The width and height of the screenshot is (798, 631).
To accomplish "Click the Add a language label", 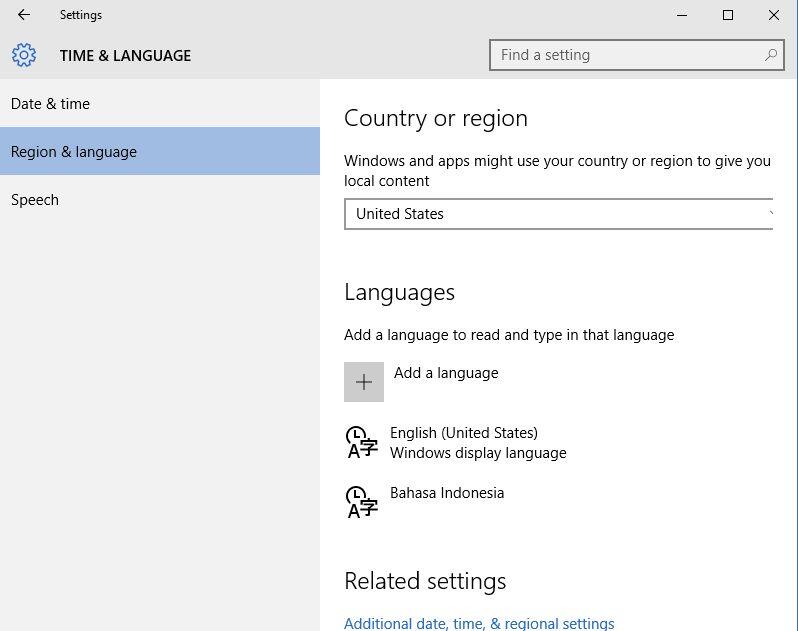I will pyautogui.click(x=446, y=373).
